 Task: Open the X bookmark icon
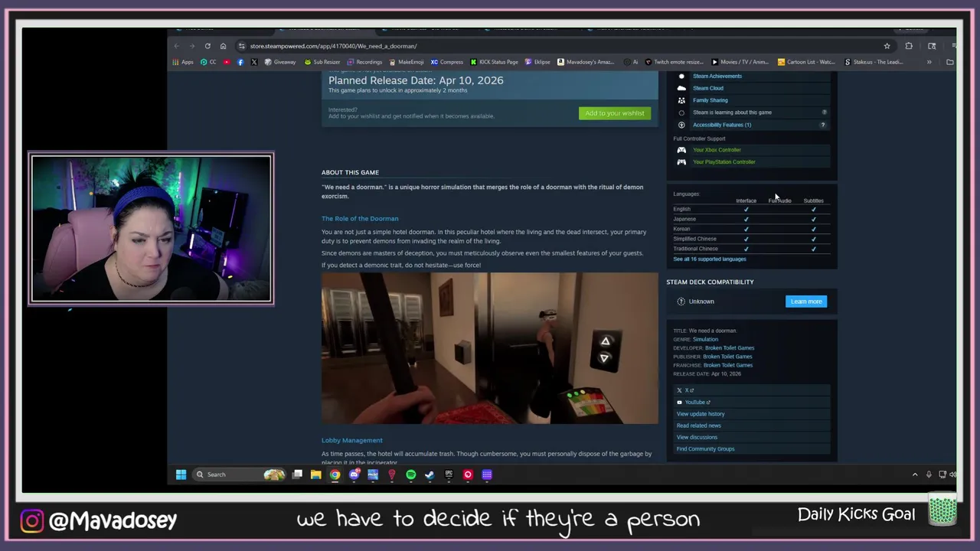[x=253, y=62]
